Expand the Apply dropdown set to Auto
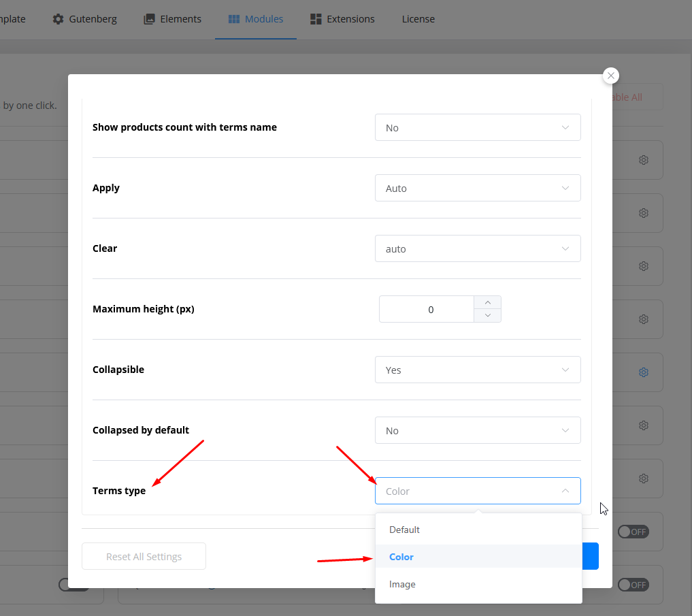This screenshot has height=616, width=692. (478, 188)
